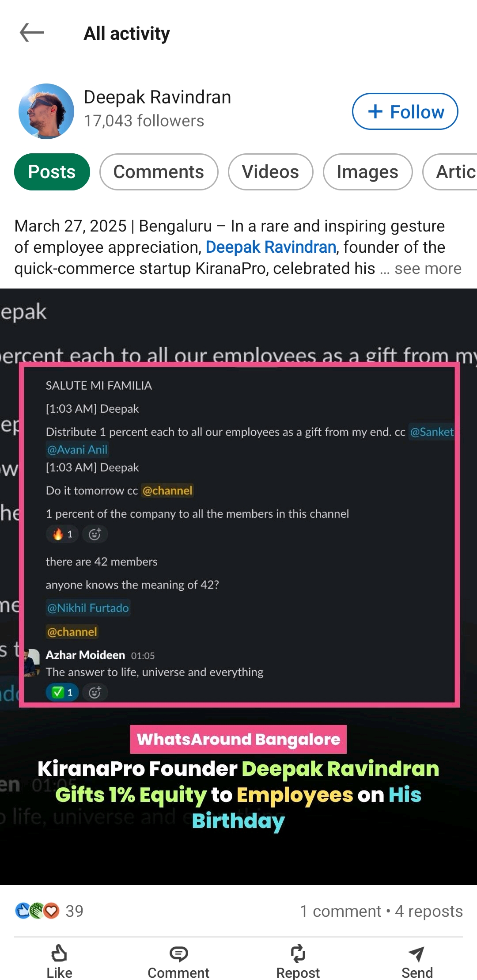Open Deepak Ravindran's profile picture
The height and width of the screenshot is (980, 477).
click(46, 111)
